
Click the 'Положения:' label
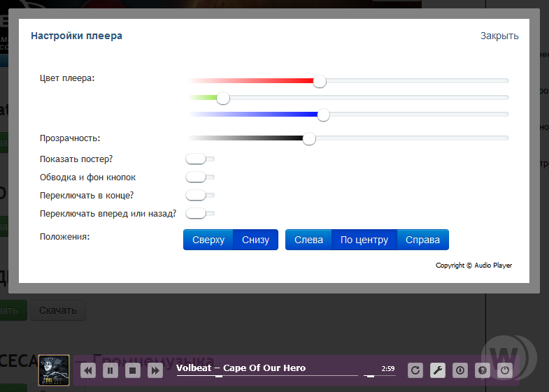[x=65, y=237]
